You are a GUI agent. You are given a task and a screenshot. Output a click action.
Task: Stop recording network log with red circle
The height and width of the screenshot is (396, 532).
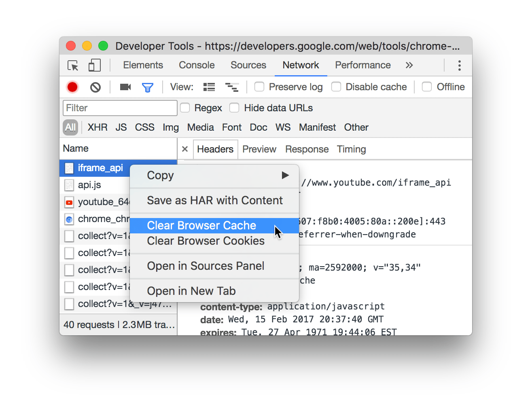pyautogui.click(x=72, y=87)
